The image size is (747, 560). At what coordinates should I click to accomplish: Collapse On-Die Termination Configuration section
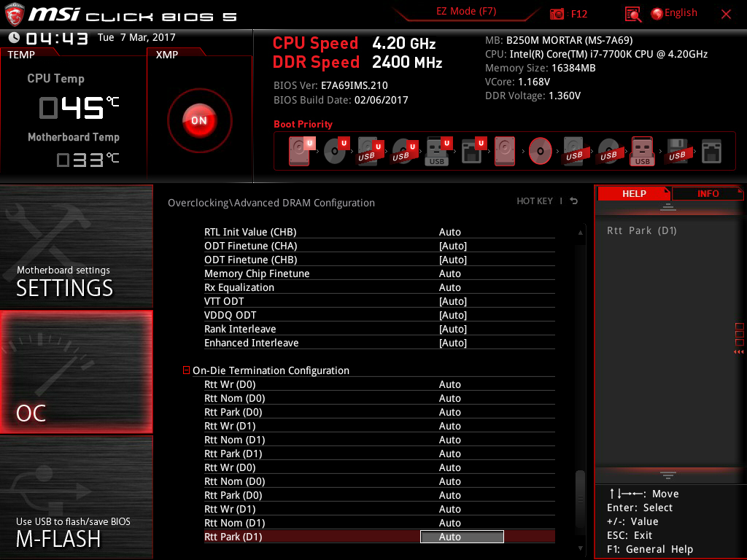click(187, 370)
